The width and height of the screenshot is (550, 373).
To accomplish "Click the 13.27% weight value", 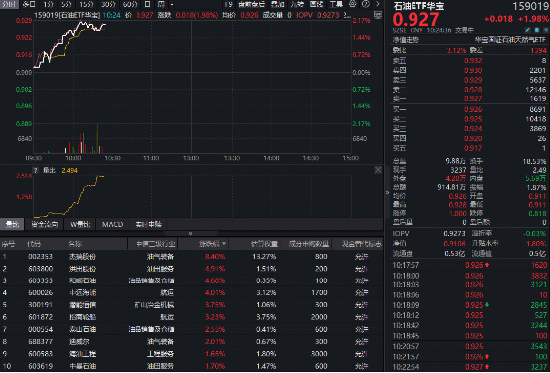I will click(264, 257).
